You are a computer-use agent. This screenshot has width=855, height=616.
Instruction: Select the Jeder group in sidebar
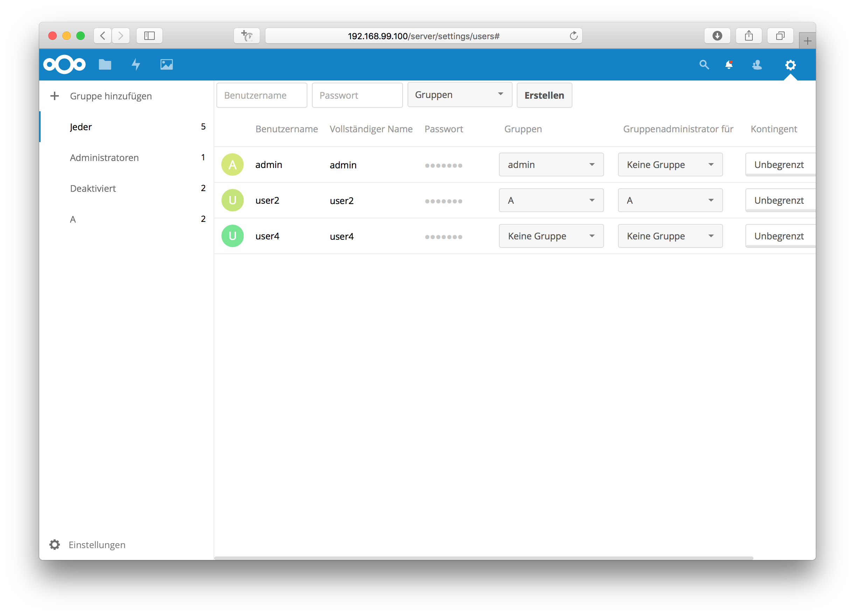126,127
